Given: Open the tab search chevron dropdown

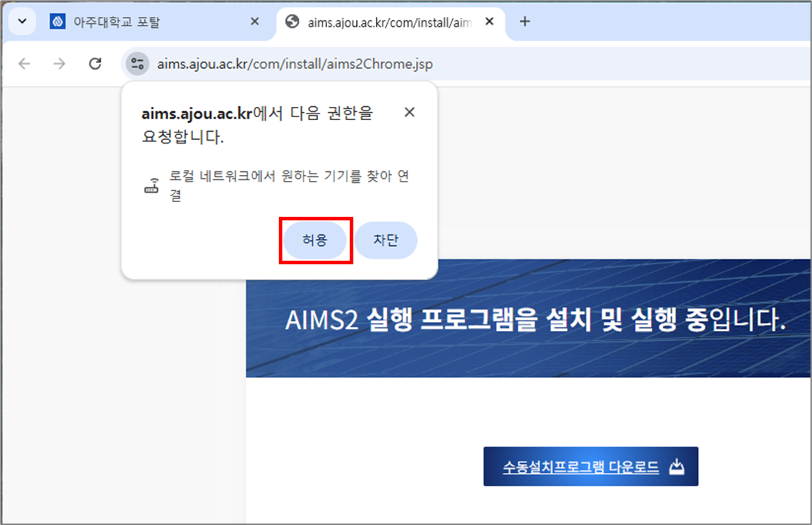Looking at the screenshot, I should (x=22, y=21).
